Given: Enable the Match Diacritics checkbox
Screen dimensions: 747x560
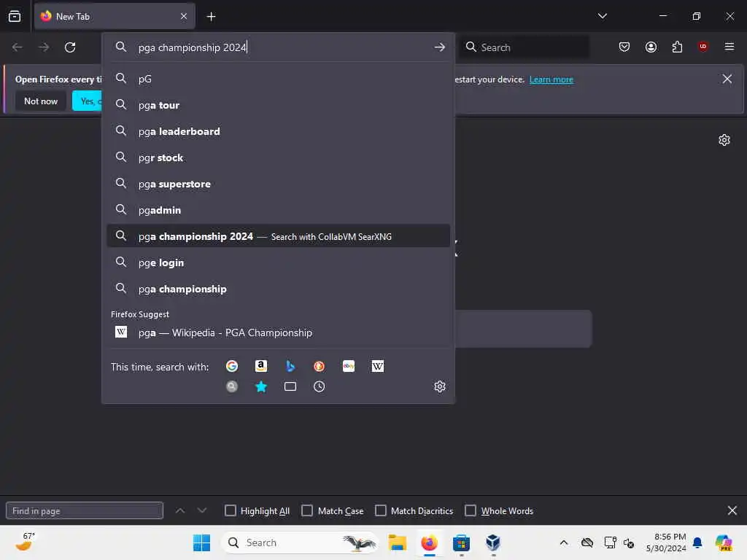Looking at the screenshot, I should click(x=381, y=510).
